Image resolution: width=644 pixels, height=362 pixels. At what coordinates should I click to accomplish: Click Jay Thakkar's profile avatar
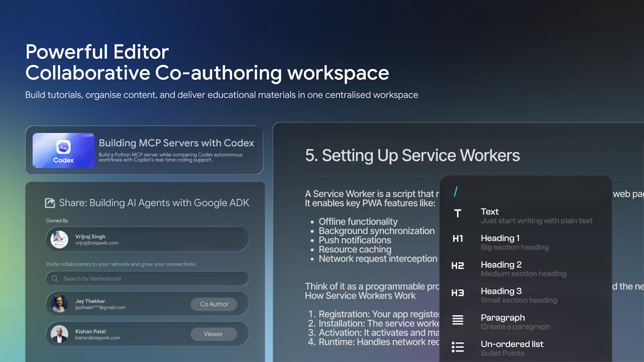pyautogui.click(x=60, y=304)
